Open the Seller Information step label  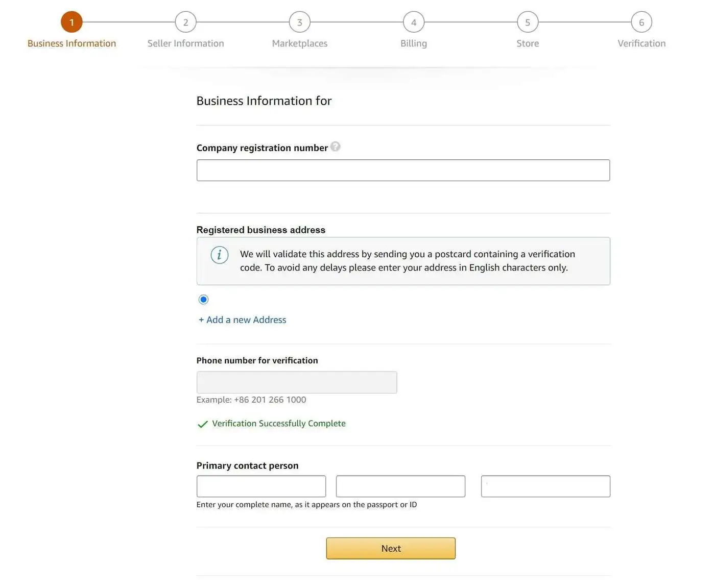(x=185, y=43)
